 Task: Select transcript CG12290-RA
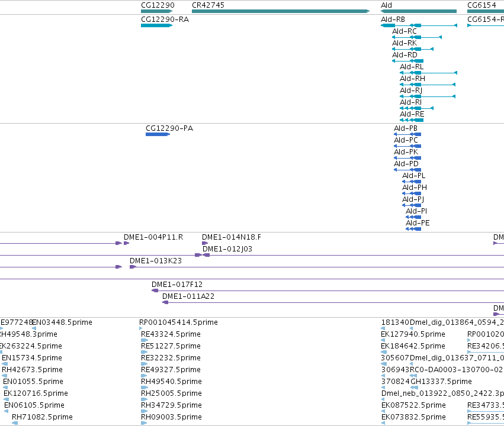[156, 25]
